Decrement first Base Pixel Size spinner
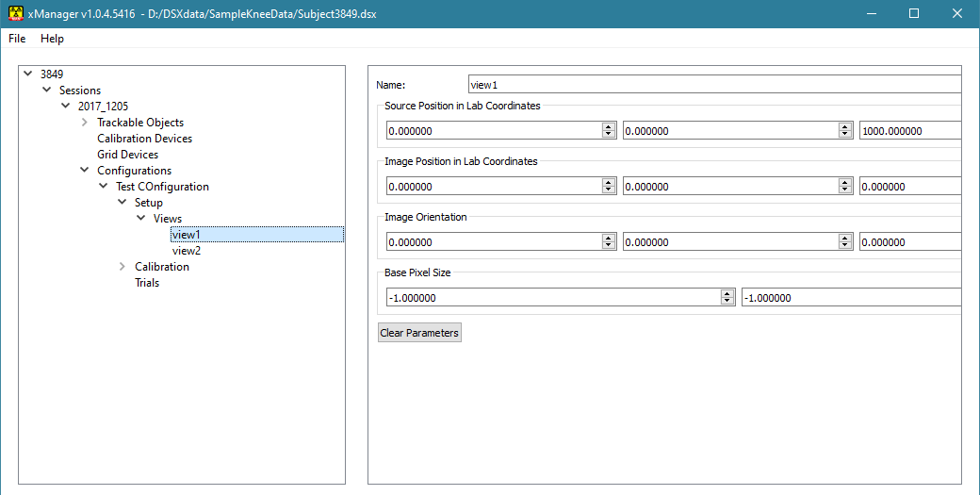980x495 pixels. pyautogui.click(x=727, y=302)
